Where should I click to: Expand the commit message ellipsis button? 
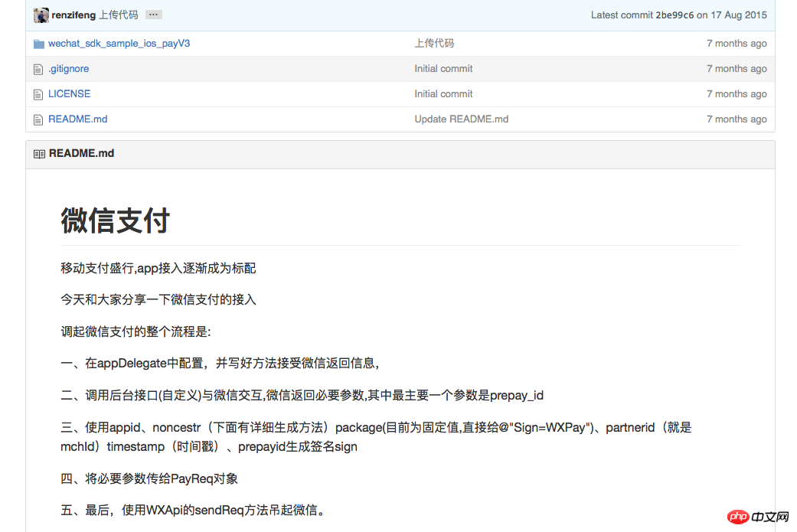(153, 15)
